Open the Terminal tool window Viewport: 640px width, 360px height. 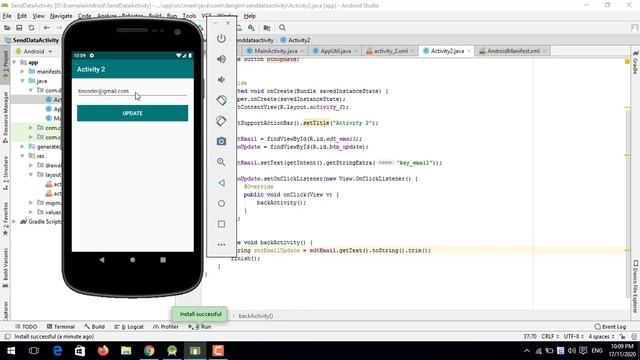60,327
